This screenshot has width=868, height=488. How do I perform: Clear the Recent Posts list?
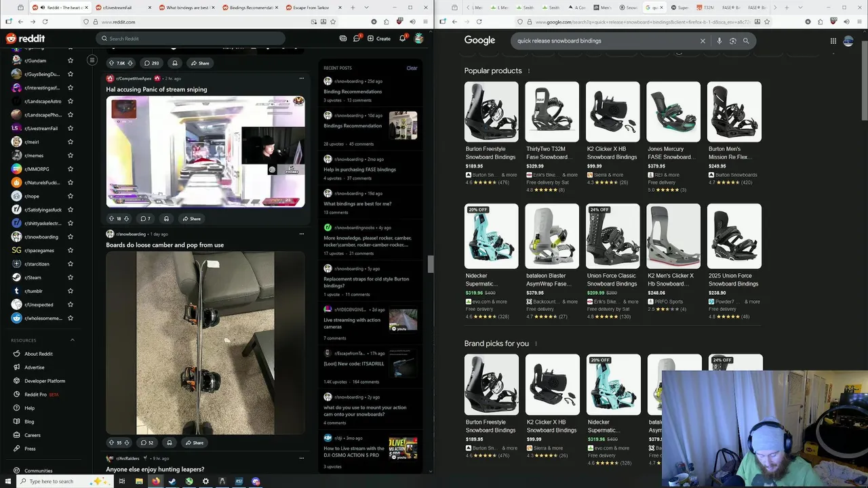pos(412,68)
